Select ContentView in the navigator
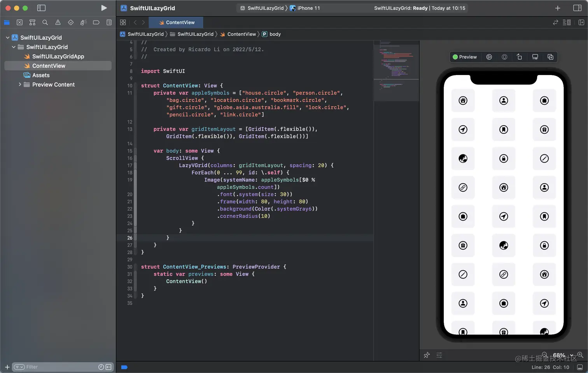588x373 pixels. click(x=58, y=66)
